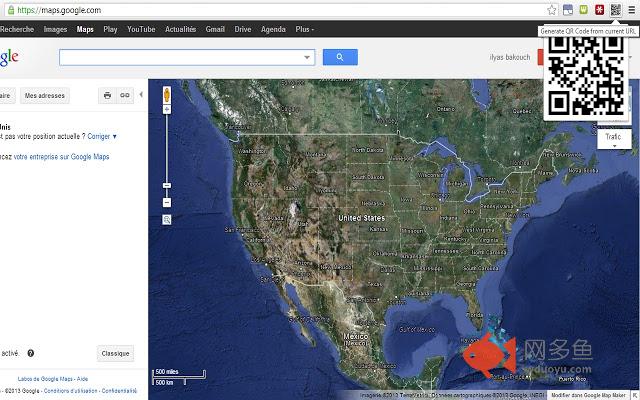This screenshot has height=400, width=640.
Task: Click the Modifier dans Google Map Maker link
Action: [x=588, y=396]
